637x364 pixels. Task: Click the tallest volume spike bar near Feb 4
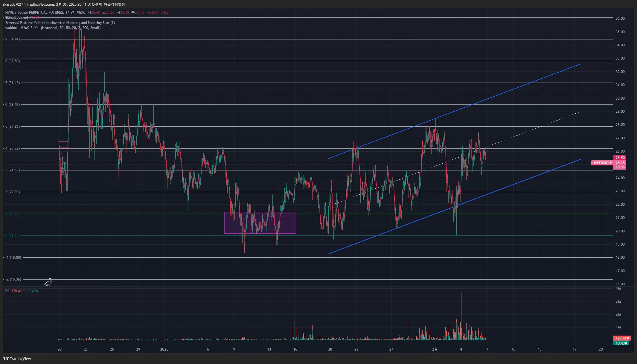[x=461, y=316]
